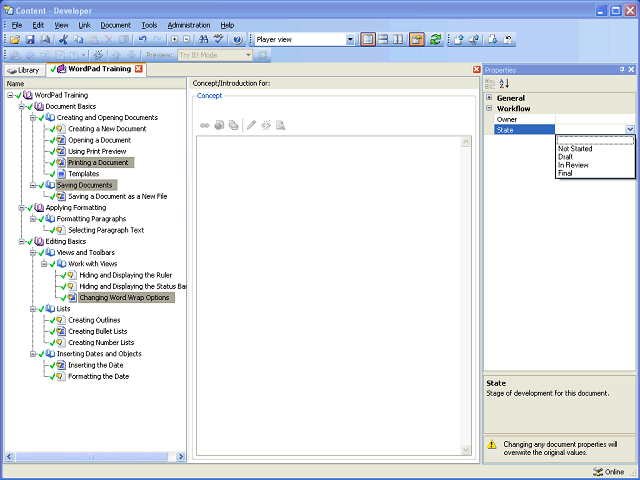Choose Final from State list
Viewport: 640px width, 480px height.
(595, 173)
